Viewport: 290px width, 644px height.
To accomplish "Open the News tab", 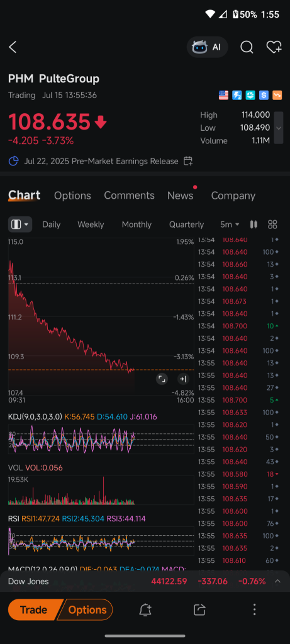I will pos(181,196).
